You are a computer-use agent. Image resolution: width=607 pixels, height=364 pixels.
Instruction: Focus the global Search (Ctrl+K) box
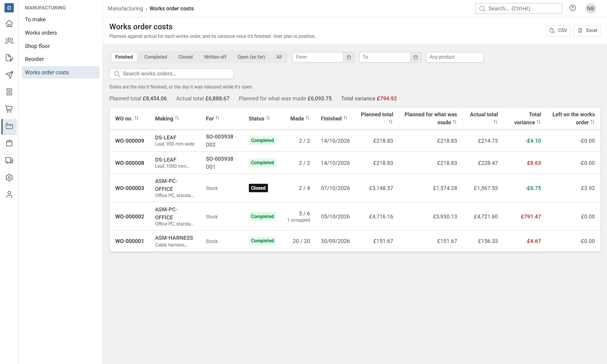pyautogui.click(x=518, y=9)
